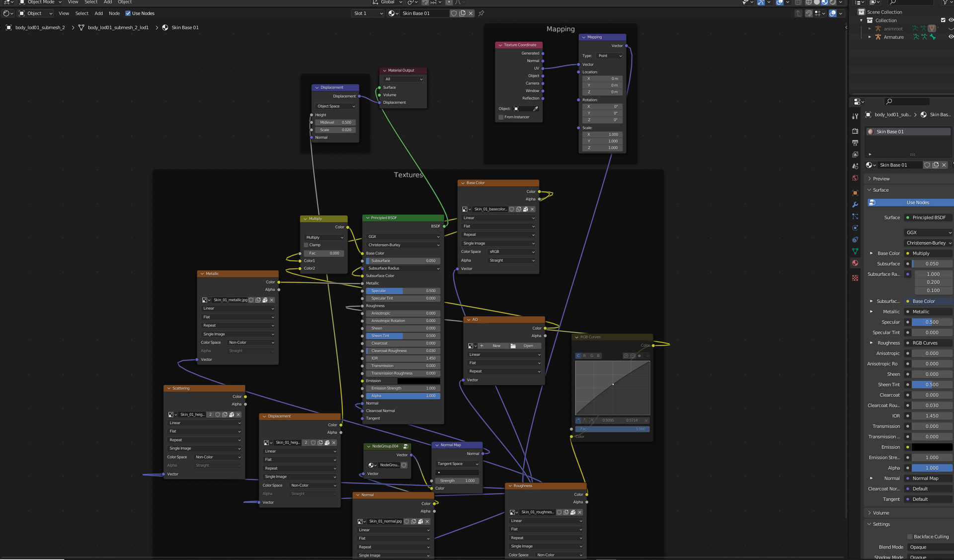
Task: Open the Add menu in node editor
Action: click(x=99, y=13)
